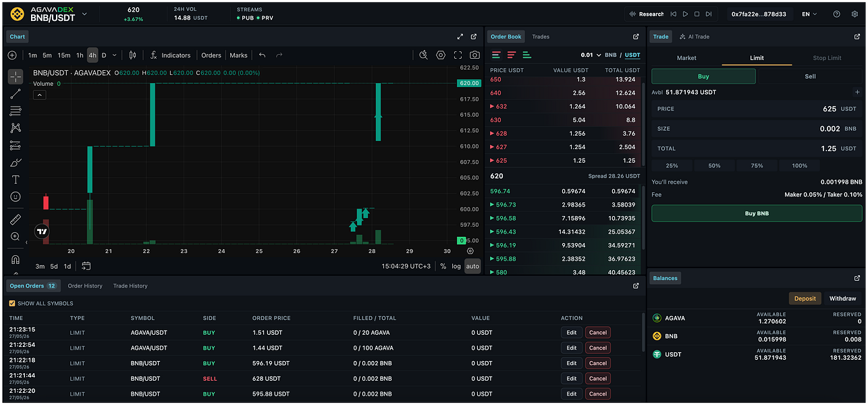
Task: Pop out the Trade panel
Action: click(857, 36)
